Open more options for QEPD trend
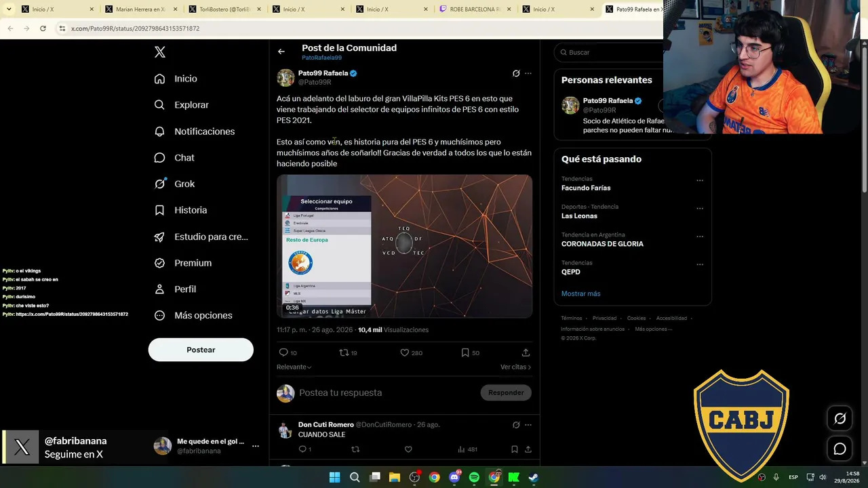868x488 pixels. click(700, 264)
